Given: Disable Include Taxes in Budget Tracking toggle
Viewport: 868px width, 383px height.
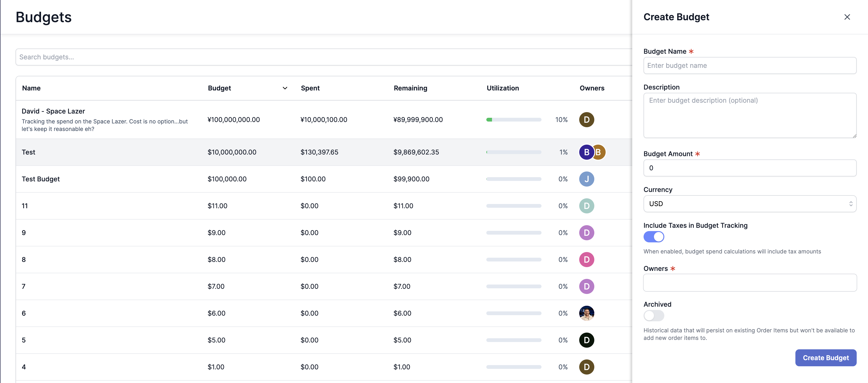Looking at the screenshot, I should point(653,236).
